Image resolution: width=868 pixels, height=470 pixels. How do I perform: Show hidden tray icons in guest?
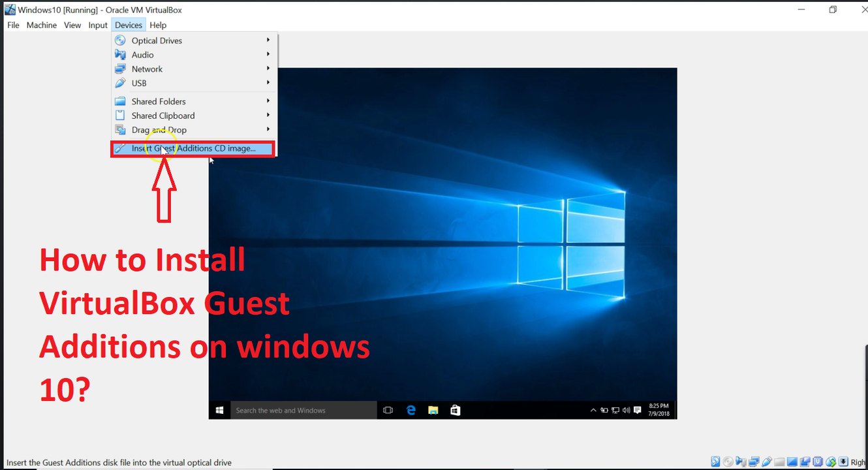point(593,410)
